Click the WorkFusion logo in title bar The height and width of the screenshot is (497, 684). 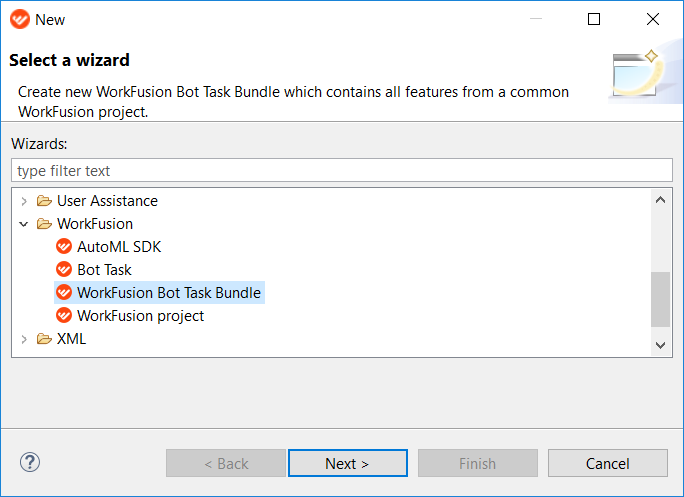[20, 19]
